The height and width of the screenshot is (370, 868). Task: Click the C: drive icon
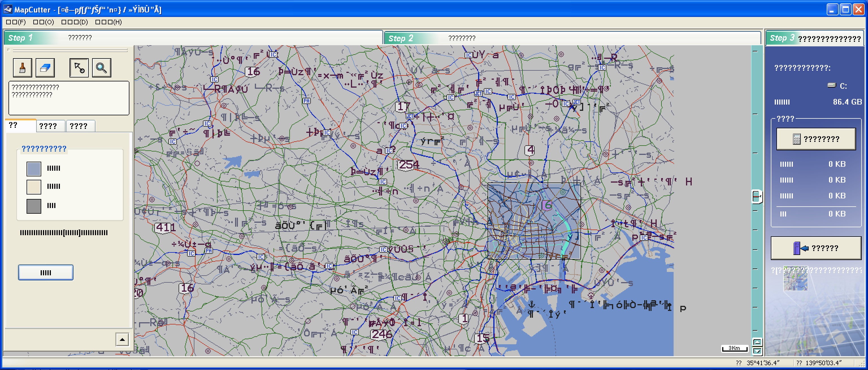pos(832,85)
